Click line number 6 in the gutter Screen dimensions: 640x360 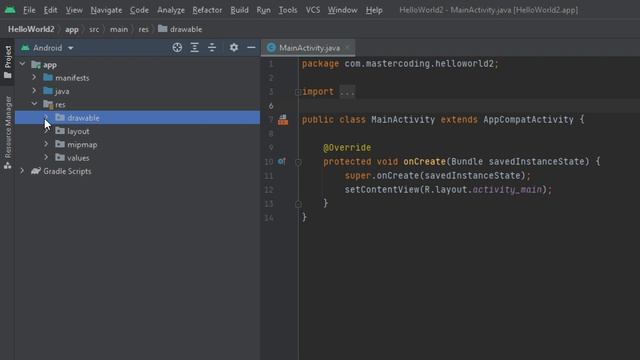point(271,106)
